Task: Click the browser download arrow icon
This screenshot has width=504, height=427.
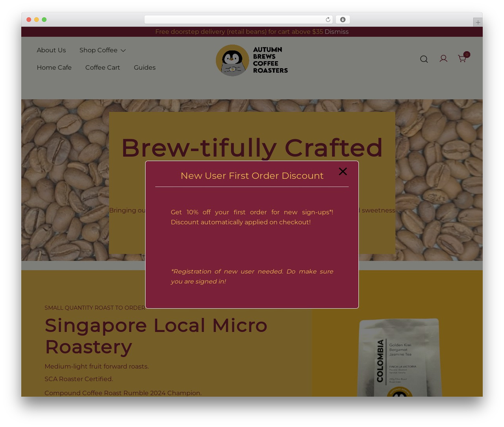Action: click(343, 20)
